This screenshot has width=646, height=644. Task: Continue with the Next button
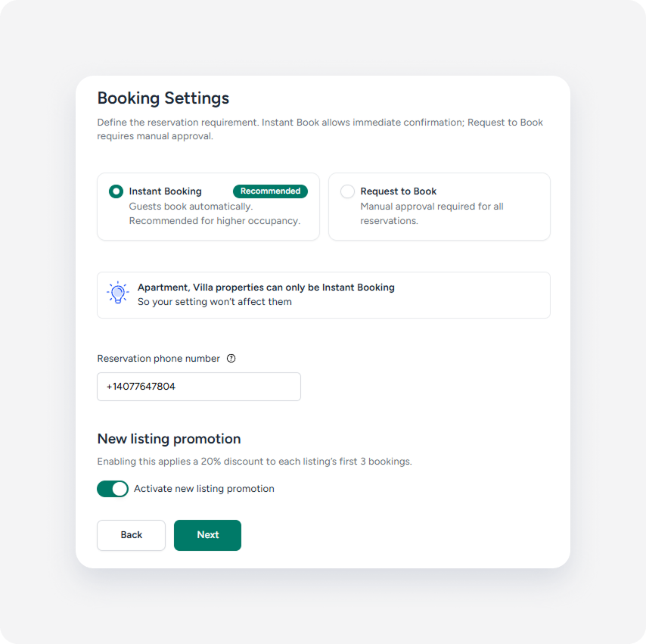207,535
